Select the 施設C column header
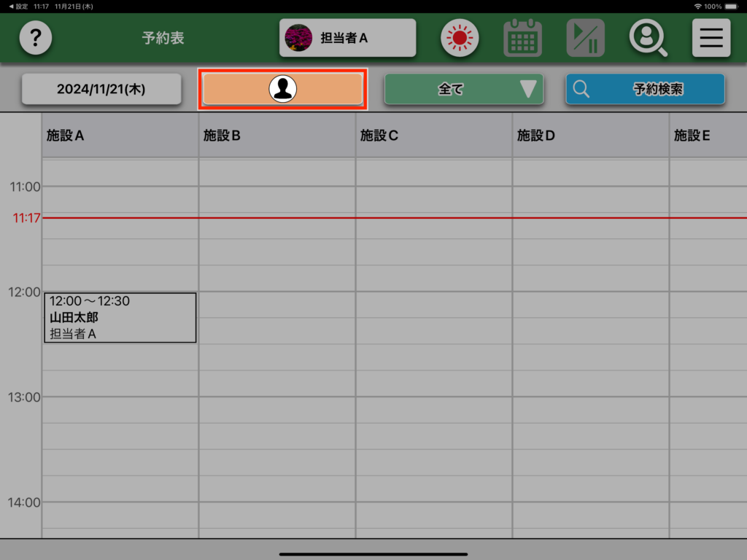Viewport: 747px width, 560px height. 433,135
